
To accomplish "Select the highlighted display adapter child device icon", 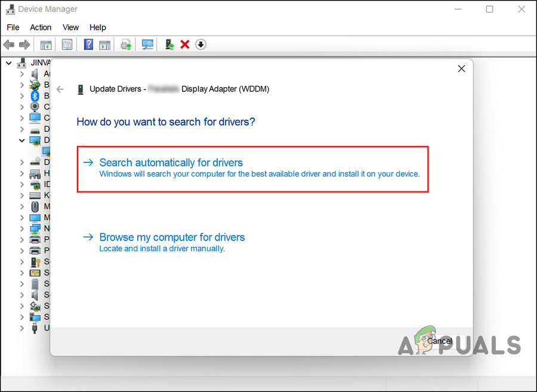I will [x=46, y=152].
